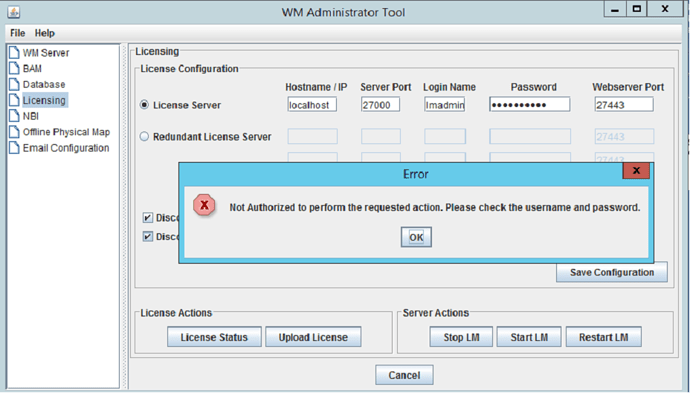
Task: Click the Server Port field showing 27000
Action: [x=381, y=105]
